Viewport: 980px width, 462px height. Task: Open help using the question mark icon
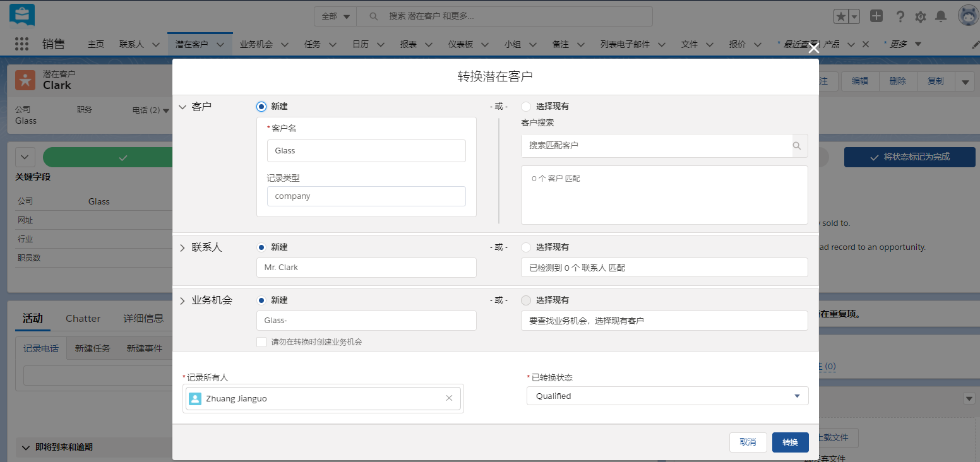point(900,16)
